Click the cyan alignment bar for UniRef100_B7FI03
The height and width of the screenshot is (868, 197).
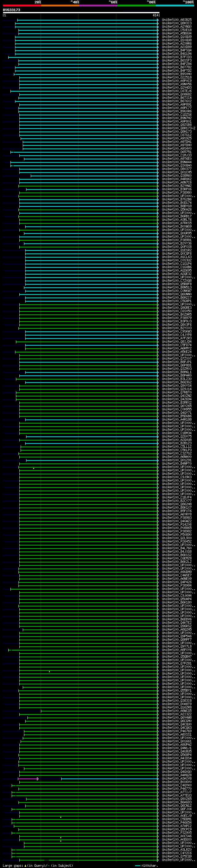click(x=83, y=57)
